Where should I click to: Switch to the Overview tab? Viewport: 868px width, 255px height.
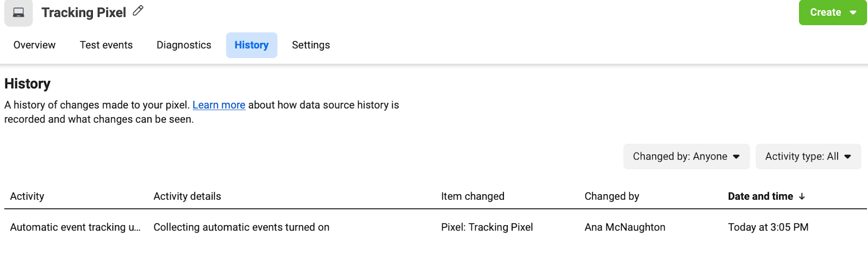pos(34,45)
